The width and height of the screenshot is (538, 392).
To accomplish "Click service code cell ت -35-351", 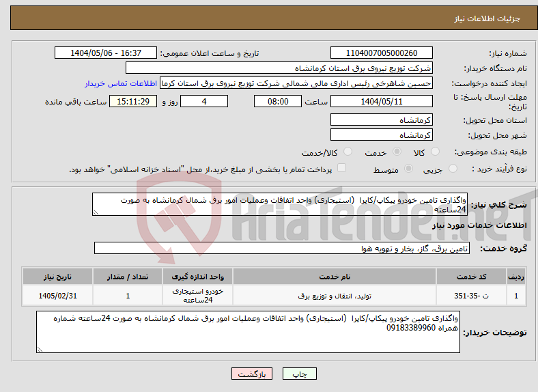I will click(x=472, y=296).
